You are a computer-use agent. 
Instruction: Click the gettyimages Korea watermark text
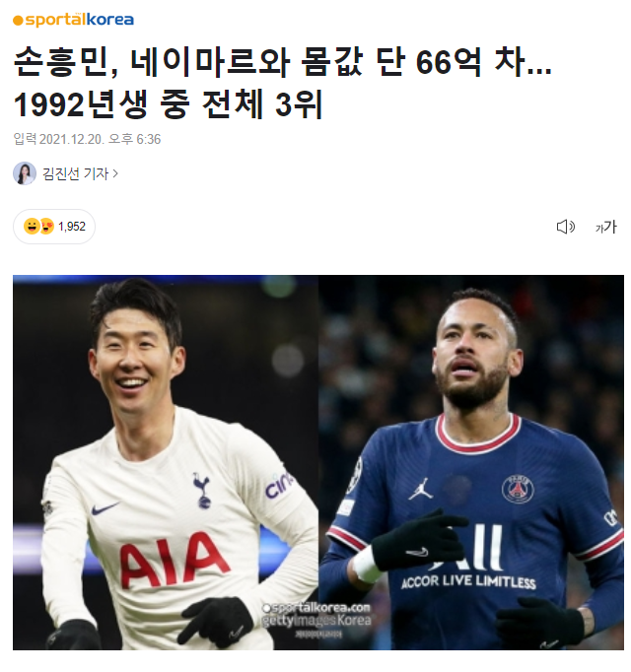pos(316,620)
